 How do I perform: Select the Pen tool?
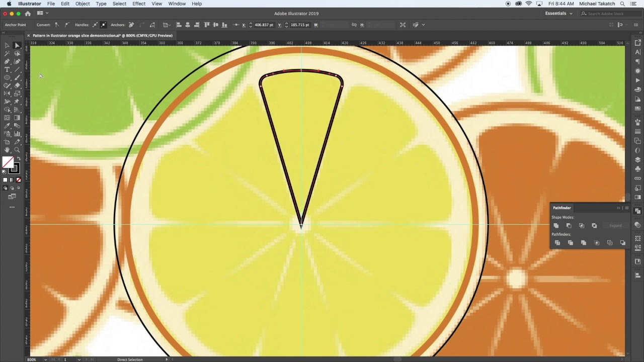tap(7, 61)
